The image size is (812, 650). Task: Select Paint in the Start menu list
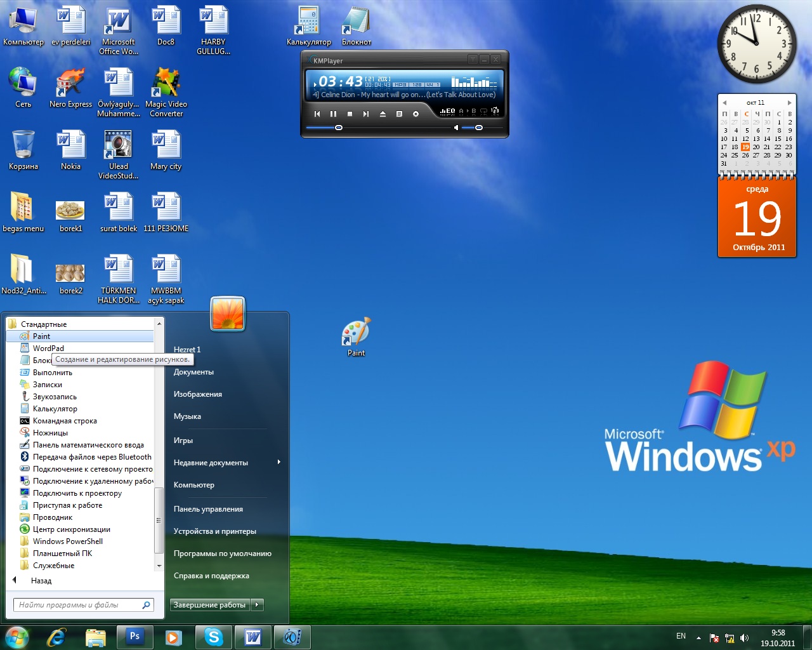80,336
